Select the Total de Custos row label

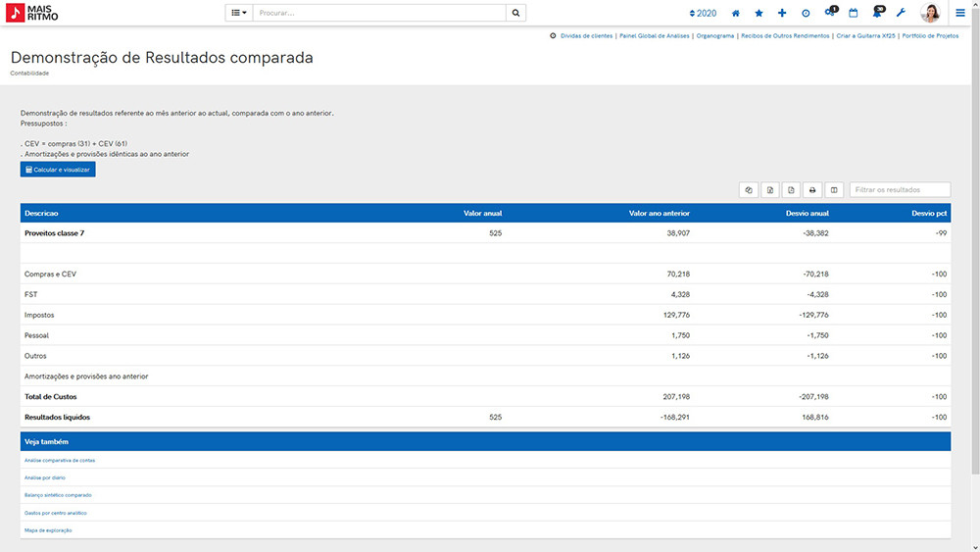point(51,397)
